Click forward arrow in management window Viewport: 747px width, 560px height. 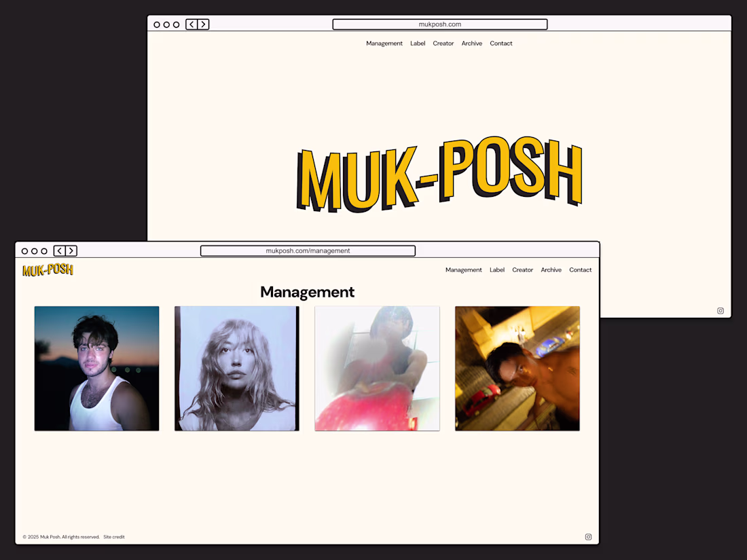pos(71,251)
